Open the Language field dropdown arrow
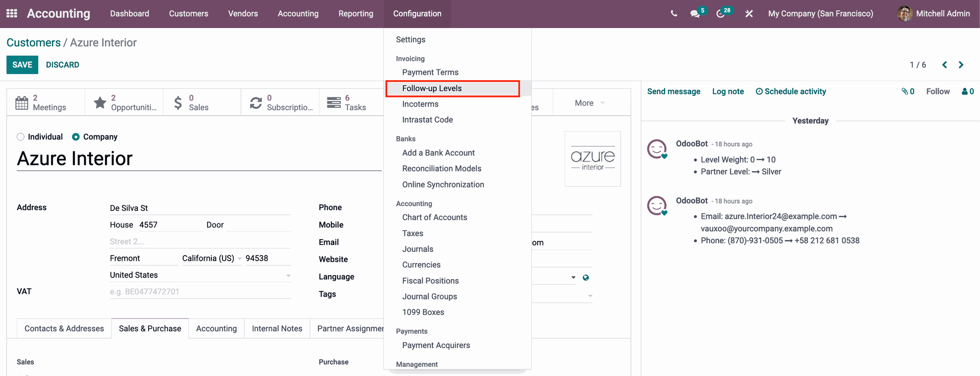 coord(573,278)
